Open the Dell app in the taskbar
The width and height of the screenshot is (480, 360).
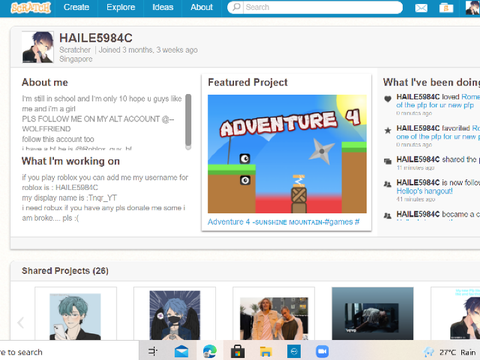tap(294, 352)
